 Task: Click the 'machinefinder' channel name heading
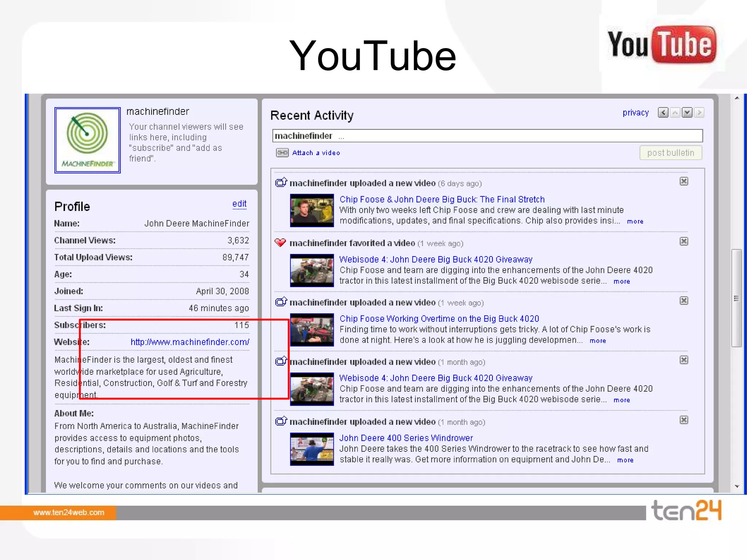pyautogui.click(x=158, y=112)
